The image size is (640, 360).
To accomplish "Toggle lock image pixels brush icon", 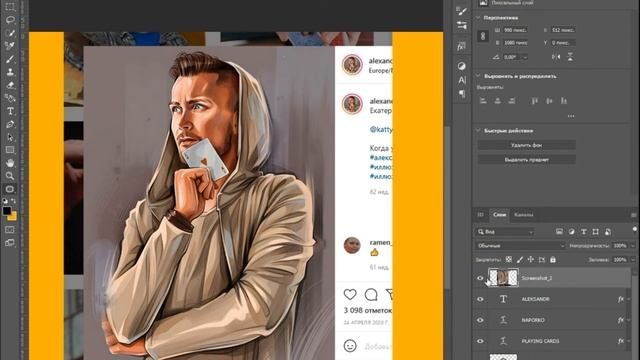I will [x=520, y=259].
